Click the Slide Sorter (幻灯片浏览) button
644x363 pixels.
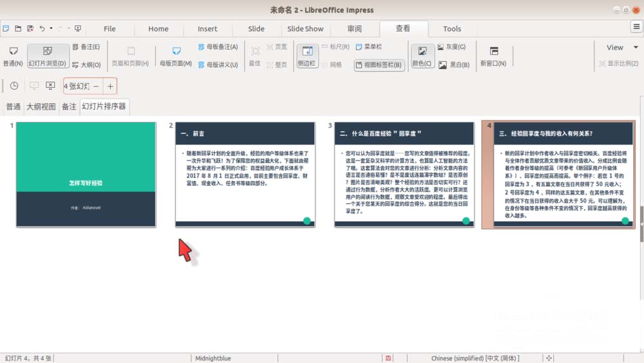[48, 55]
